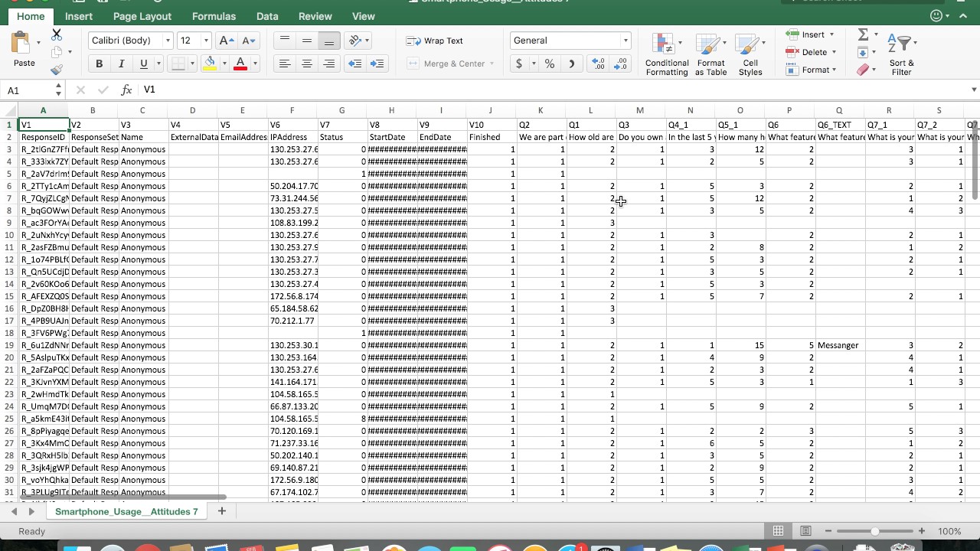The width and height of the screenshot is (980, 551).
Task: Toggle Bold formatting
Action: pyautogui.click(x=99, y=64)
